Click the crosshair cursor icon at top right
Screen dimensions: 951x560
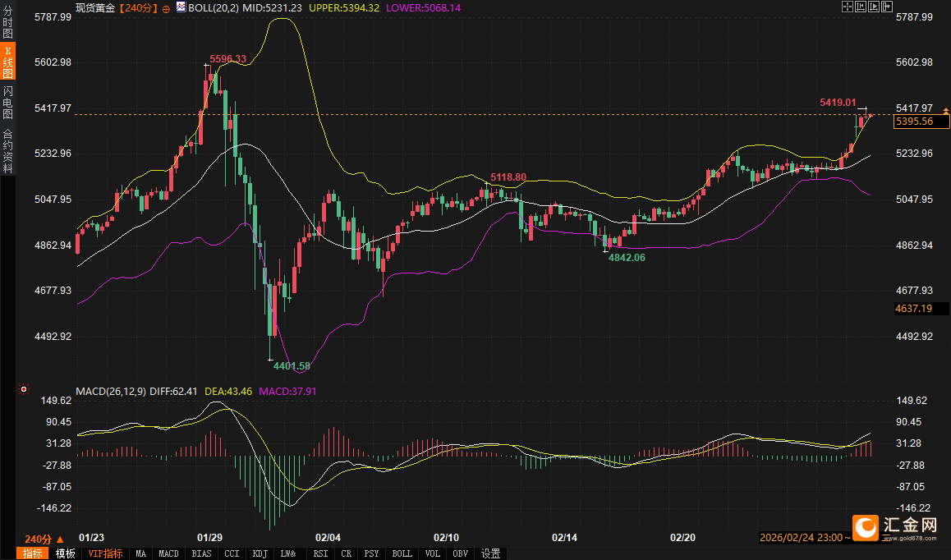click(x=848, y=7)
